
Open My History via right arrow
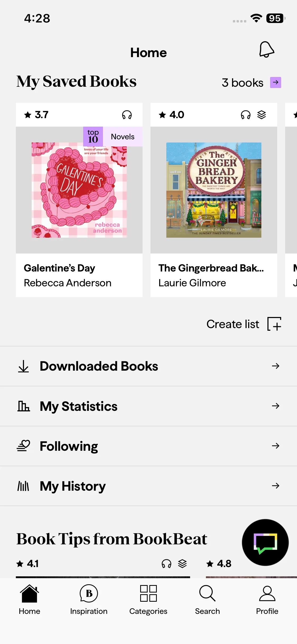(x=275, y=486)
